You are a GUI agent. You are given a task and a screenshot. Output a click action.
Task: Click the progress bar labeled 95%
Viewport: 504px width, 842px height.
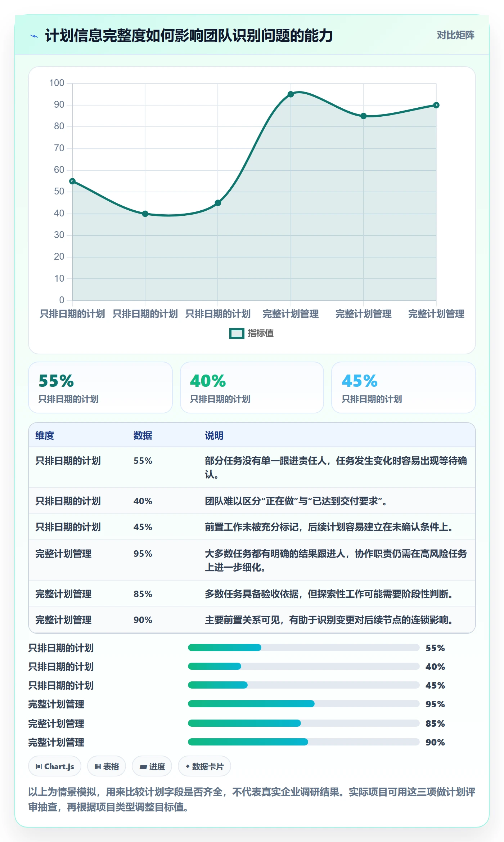tap(304, 704)
